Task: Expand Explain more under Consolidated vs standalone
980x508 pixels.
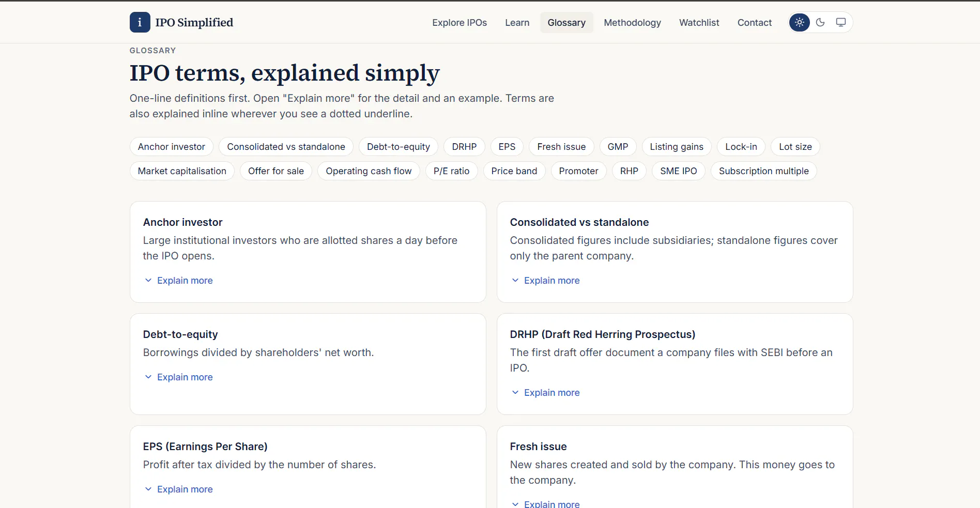Action: [545, 281]
